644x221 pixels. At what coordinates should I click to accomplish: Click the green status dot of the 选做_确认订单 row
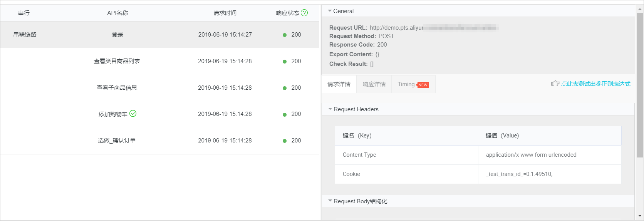point(285,141)
